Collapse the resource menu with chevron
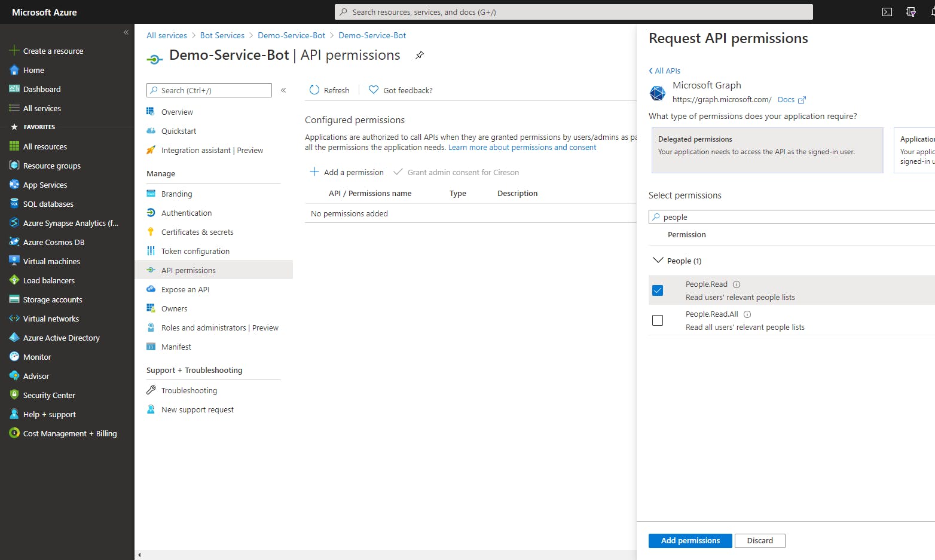This screenshot has height=560, width=935. coord(283,90)
